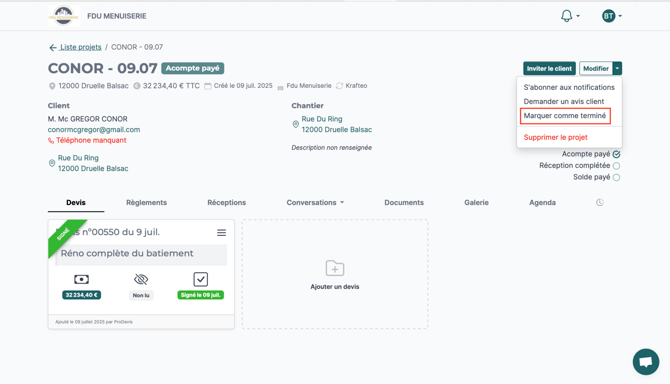Click the Chantier location pin icon
Image resolution: width=670 pixels, height=384 pixels.
[x=295, y=124]
